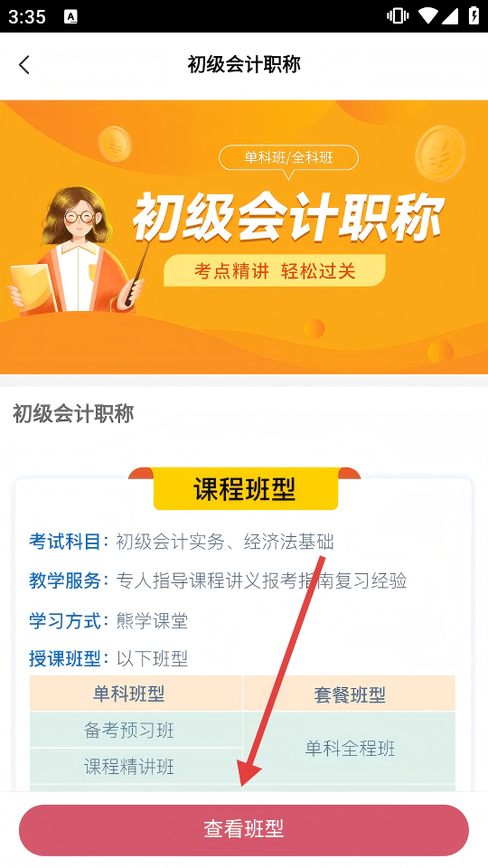Screen dimensions: 488x868
Task: Tap the back arrow icon
Action: tap(23, 65)
